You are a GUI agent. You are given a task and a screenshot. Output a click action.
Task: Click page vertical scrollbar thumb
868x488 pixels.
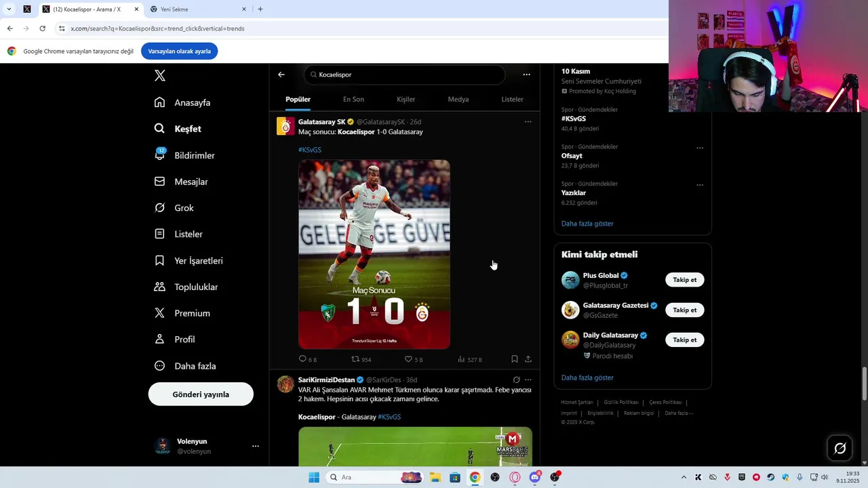click(x=864, y=384)
